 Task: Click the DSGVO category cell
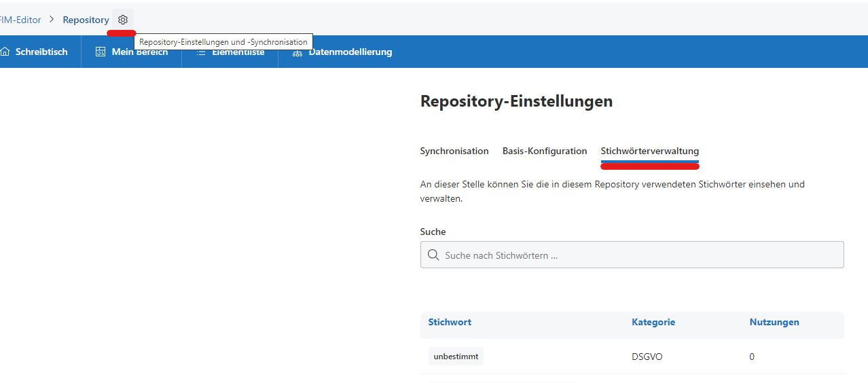pyautogui.click(x=647, y=357)
